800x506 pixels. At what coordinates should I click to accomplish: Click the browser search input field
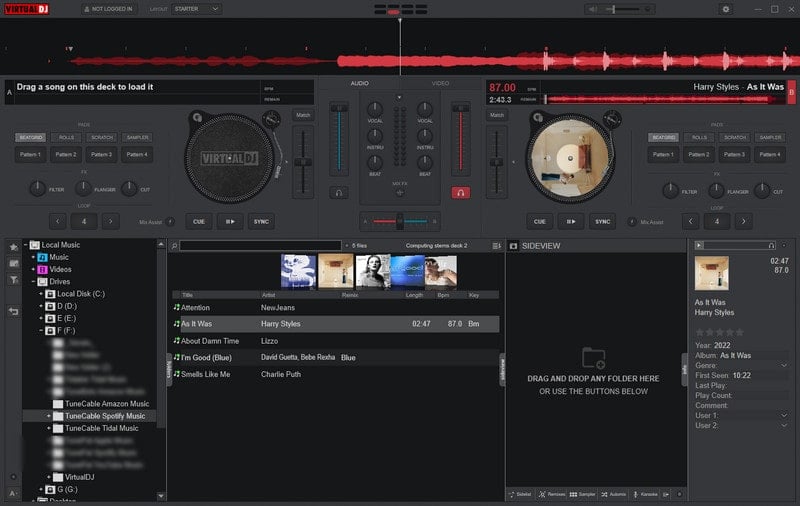[261, 246]
